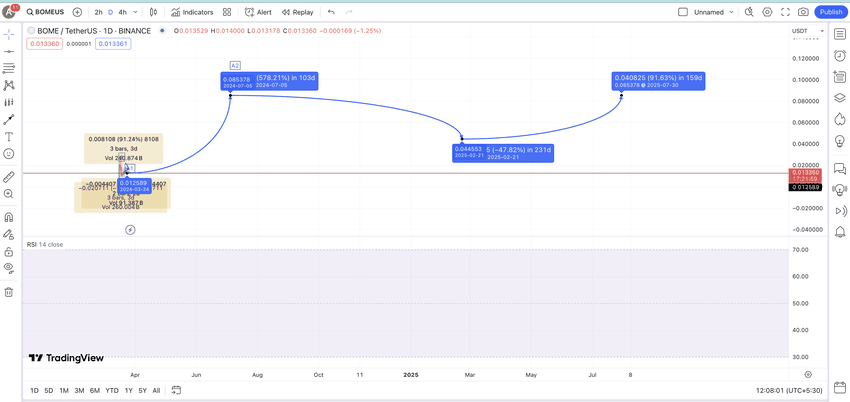The height and width of the screenshot is (402, 850).
Task: Take a chart snapshot with camera icon
Action: (803, 12)
